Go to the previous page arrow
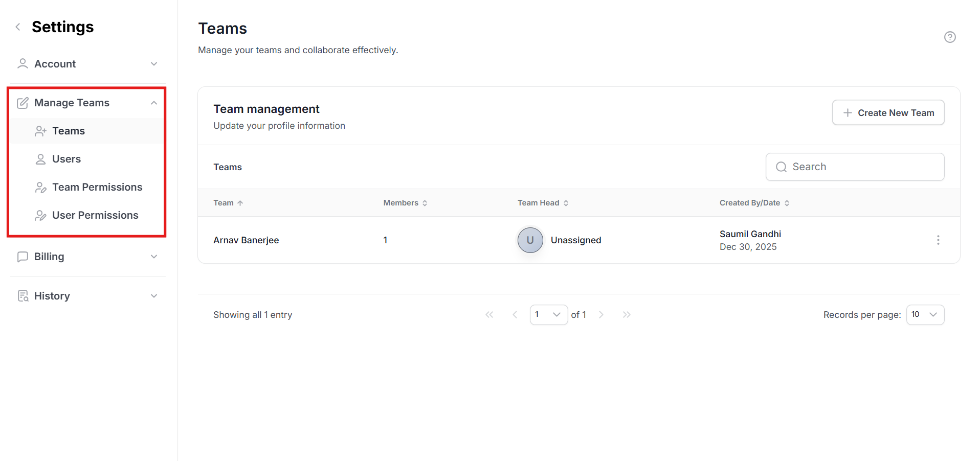Viewport: 980px width, 461px height. (515, 315)
